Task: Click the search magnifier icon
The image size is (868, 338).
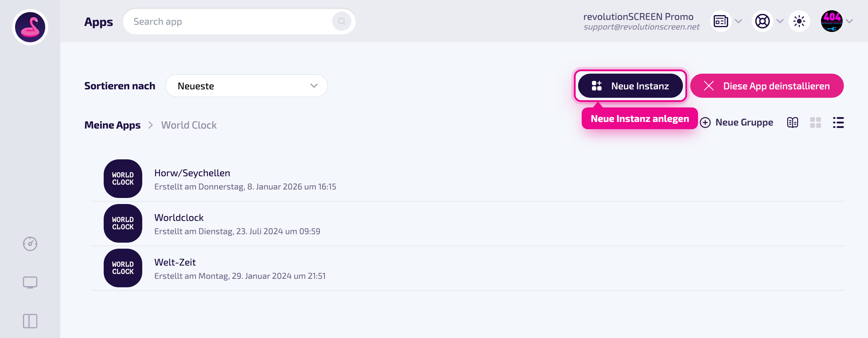Action: [341, 21]
